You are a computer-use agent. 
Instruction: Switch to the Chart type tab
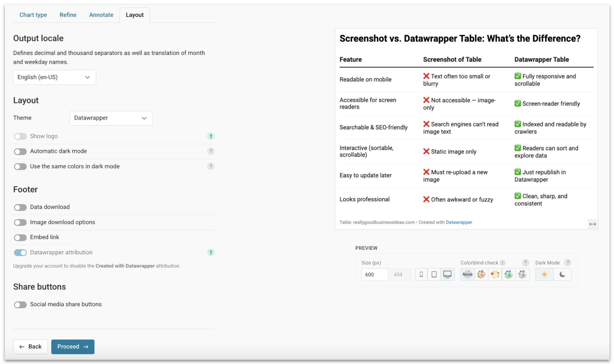pyautogui.click(x=33, y=15)
